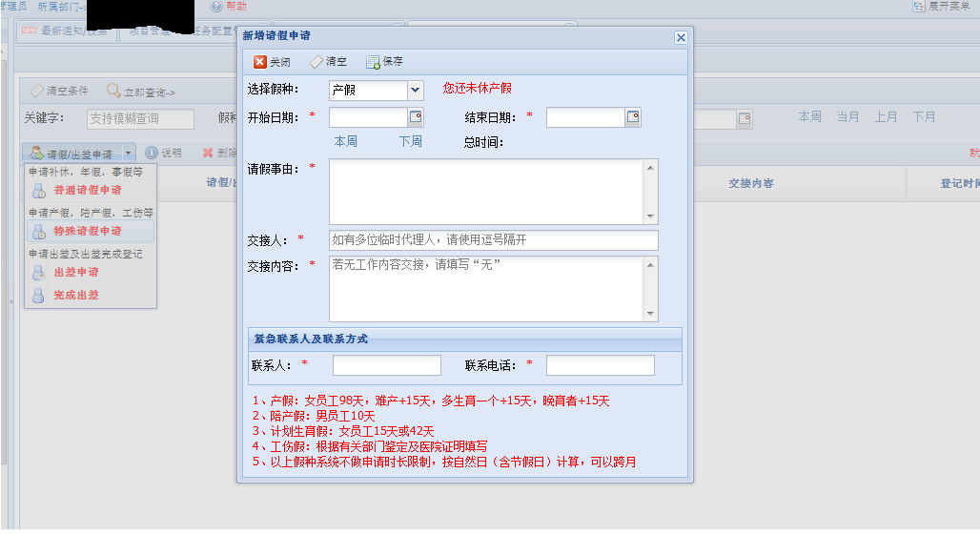Focus the 交接人 input field
Viewport: 980px width, 535px height.
tap(494, 240)
